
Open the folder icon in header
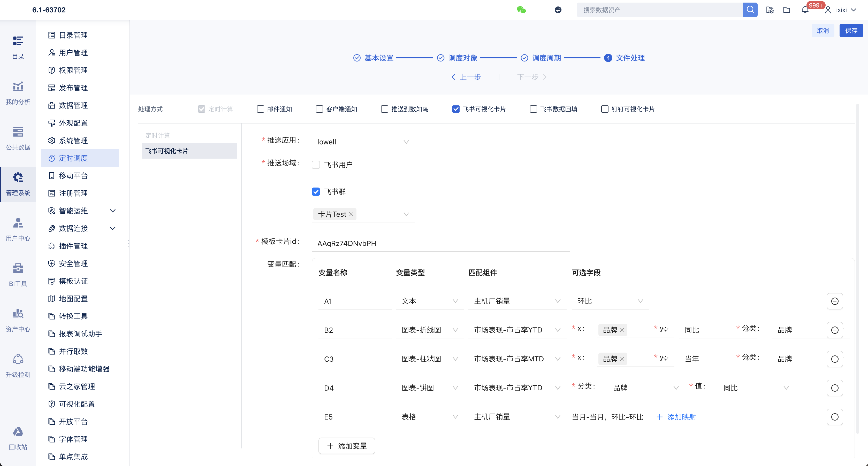(787, 10)
